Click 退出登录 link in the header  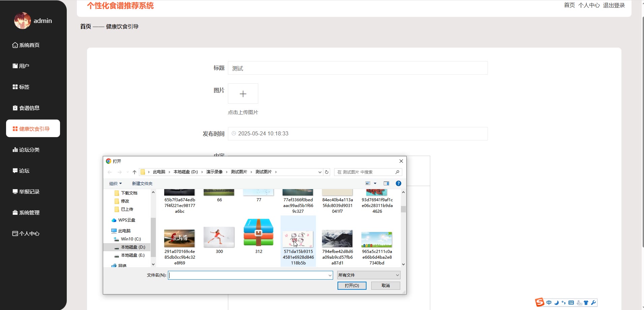[614, 5]
